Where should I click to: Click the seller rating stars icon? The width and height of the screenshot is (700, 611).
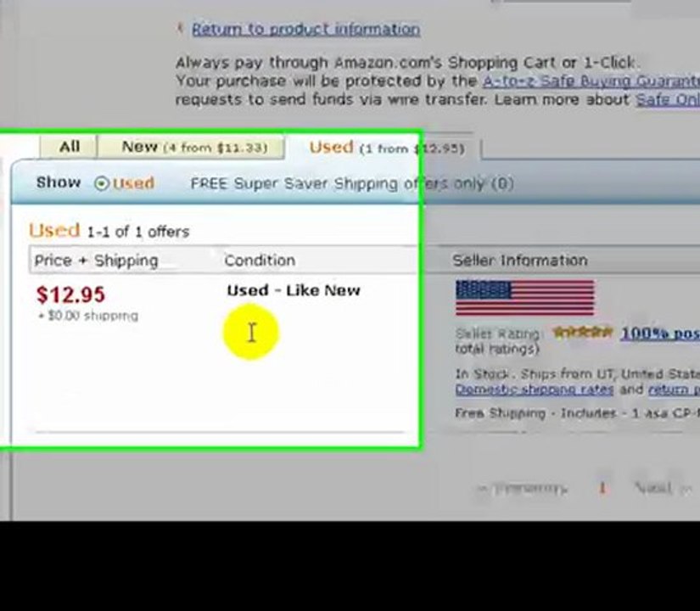pos(582,333)
